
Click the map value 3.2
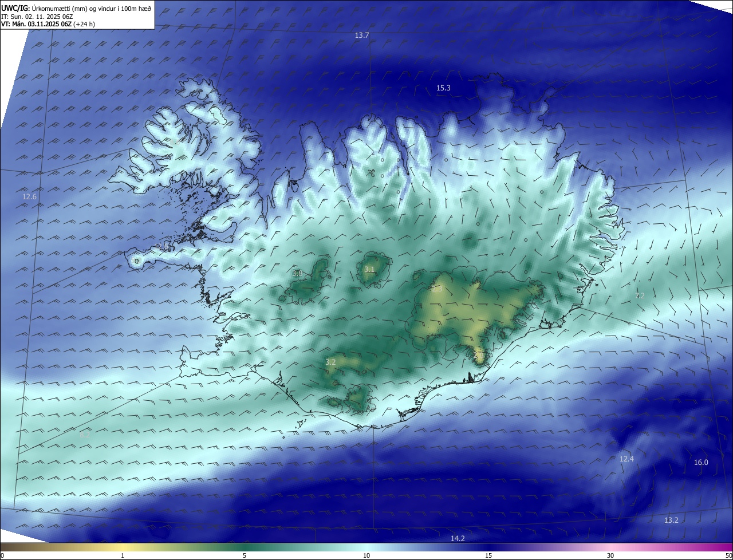tap(330, 362)
